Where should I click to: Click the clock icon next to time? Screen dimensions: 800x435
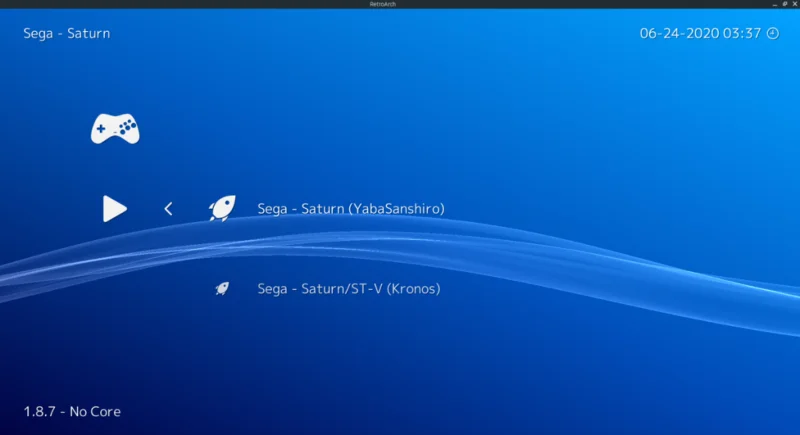[773, 33]
